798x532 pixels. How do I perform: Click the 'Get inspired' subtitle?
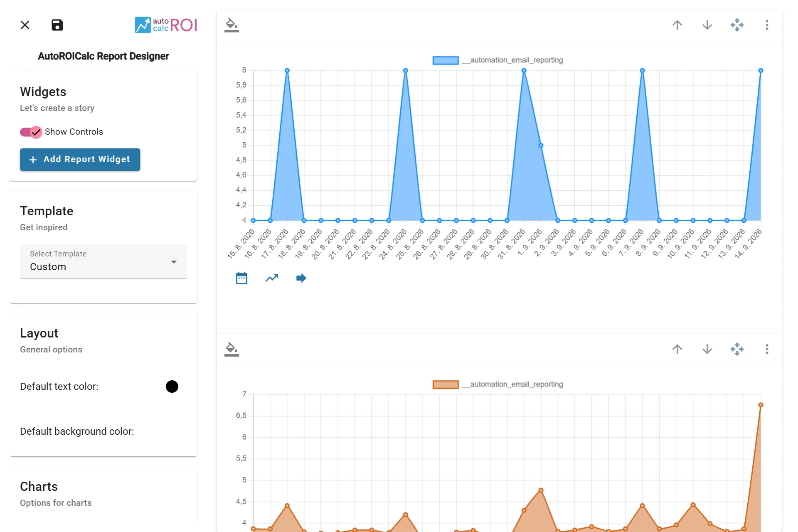point(44,227)
